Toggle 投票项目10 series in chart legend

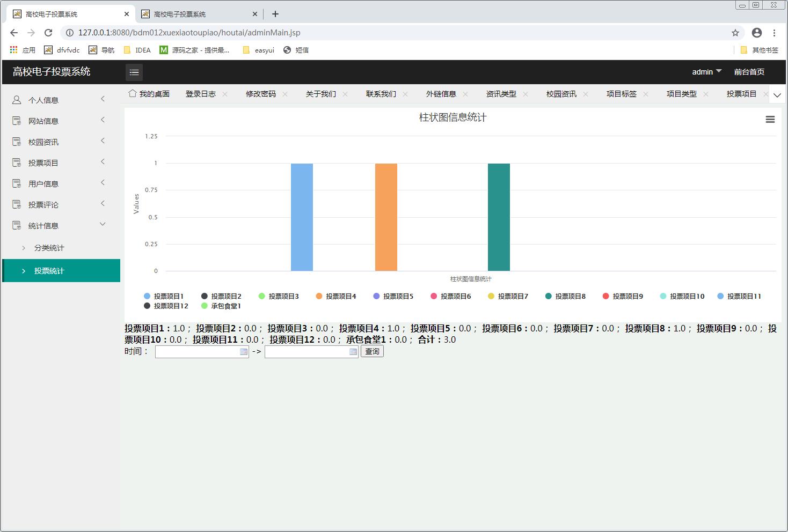click(x=682, y=296)
